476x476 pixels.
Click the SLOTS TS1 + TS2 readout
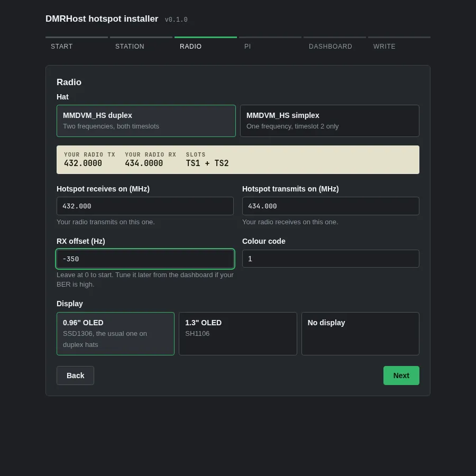click(x=207, y=160)
